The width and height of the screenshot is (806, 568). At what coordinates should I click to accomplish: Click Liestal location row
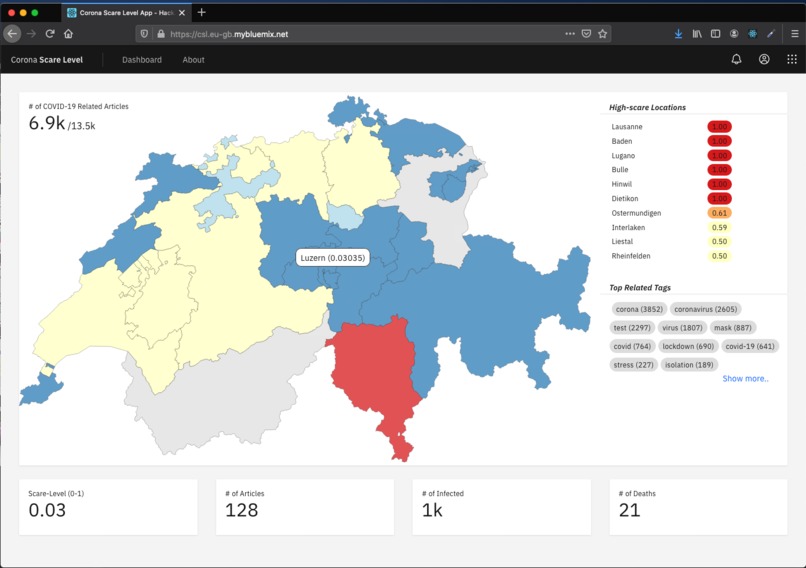[x=672, y=242]
